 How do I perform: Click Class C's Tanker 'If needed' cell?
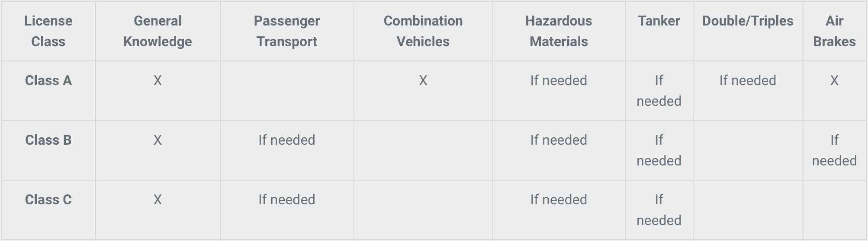click(x=659, y=210)
